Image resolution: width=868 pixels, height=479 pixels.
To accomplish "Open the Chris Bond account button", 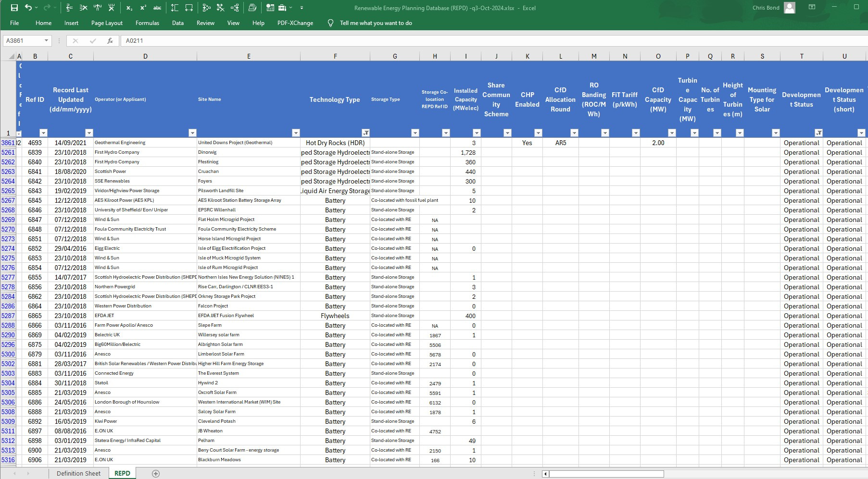I will click(773, 8).
